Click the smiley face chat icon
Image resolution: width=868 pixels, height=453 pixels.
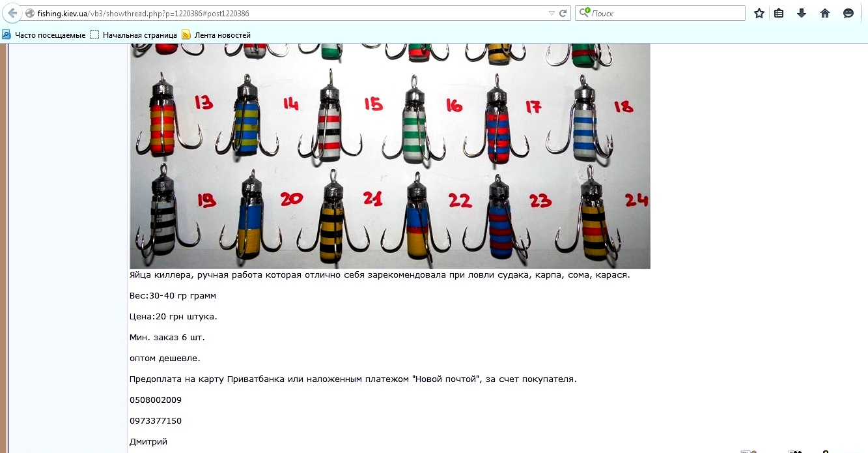tap(848, 13)
